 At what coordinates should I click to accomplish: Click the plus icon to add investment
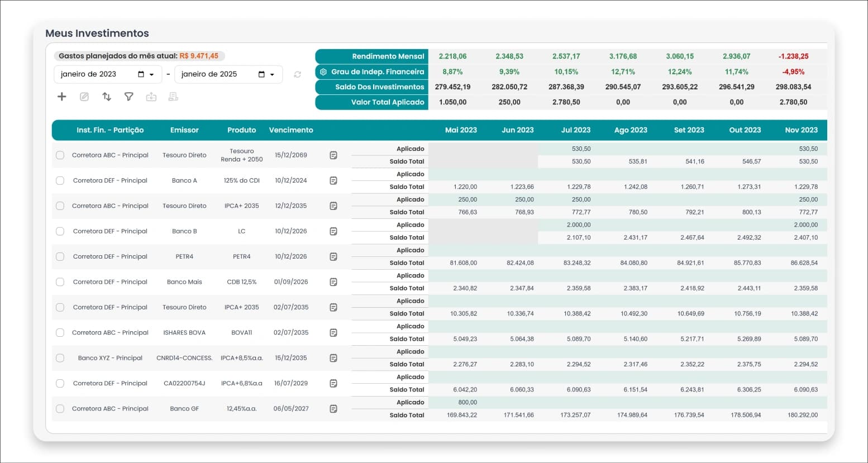tap(62, 97)
